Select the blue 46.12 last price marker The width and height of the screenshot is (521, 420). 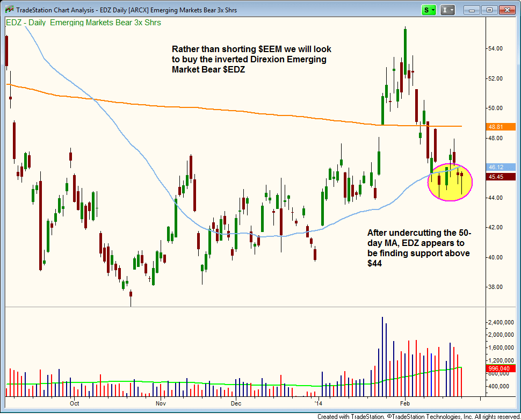[495, 167]
